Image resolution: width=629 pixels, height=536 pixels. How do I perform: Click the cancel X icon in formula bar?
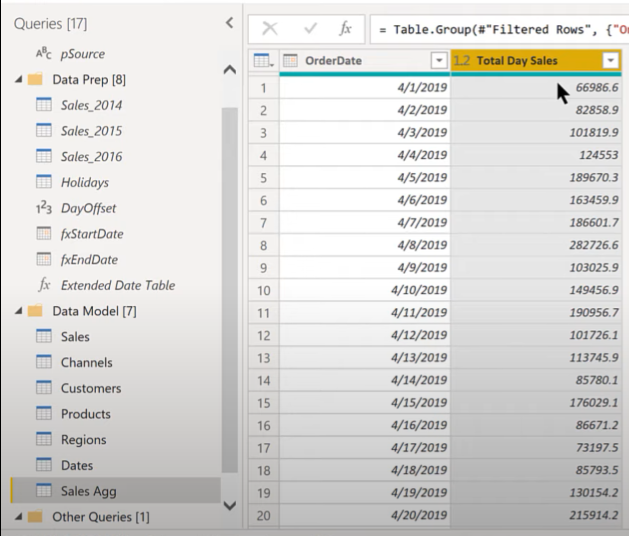point(270,29)
